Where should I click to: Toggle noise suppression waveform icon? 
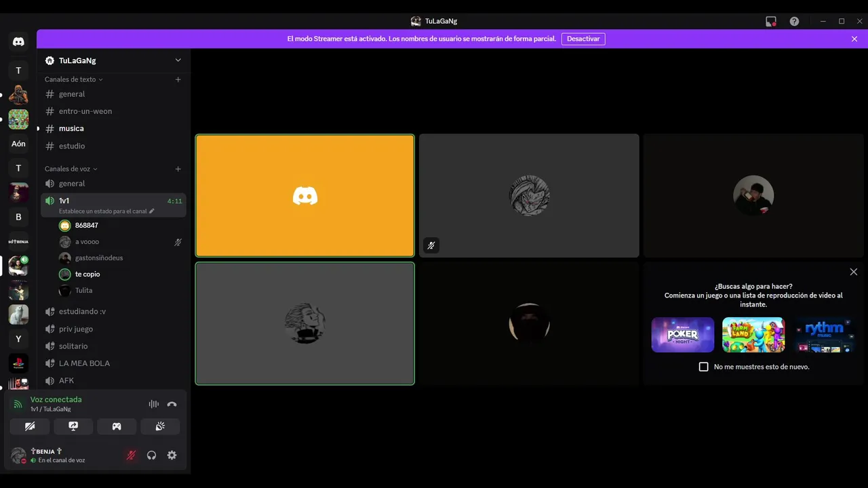154,404
